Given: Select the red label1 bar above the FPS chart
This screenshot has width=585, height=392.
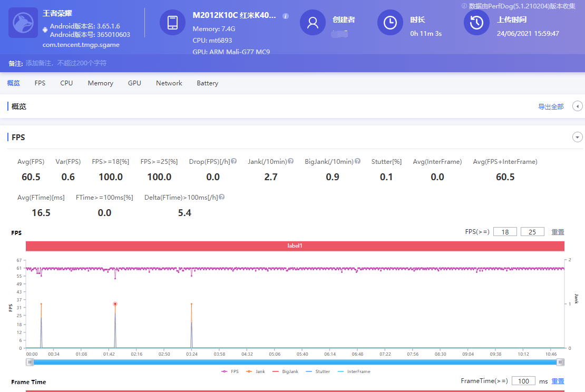Looking at the screenshot, I should click(295, 246).
